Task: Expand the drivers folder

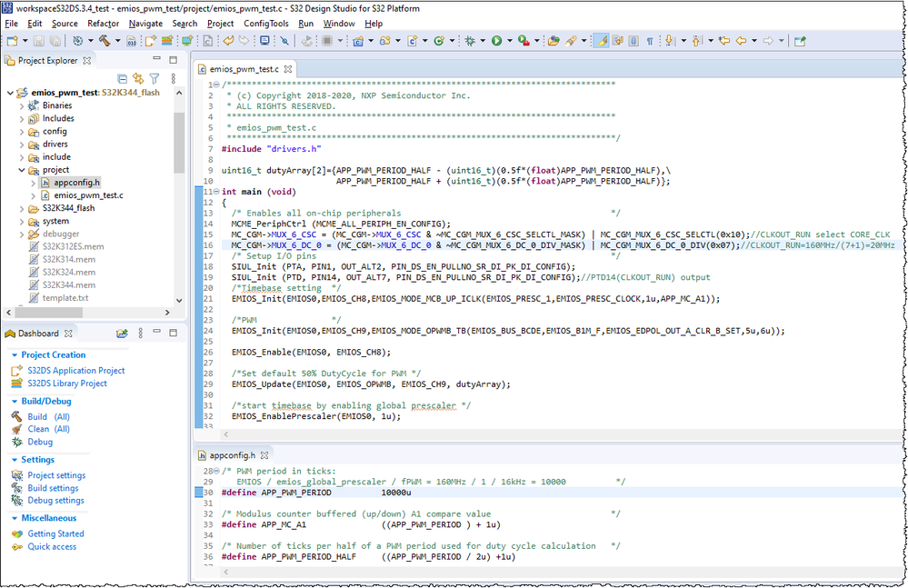Action: [22, 145]
